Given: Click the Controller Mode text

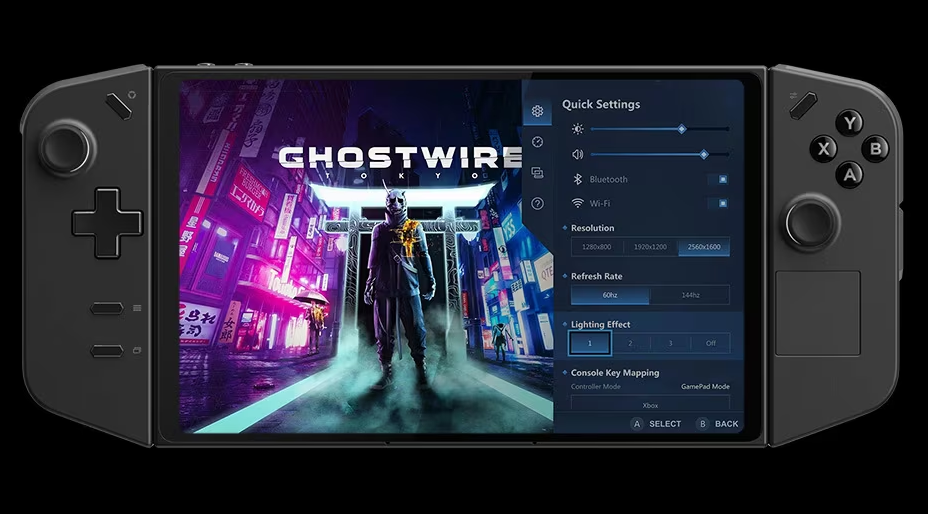Looking at the screenshot, I should [x=596, y=387].
